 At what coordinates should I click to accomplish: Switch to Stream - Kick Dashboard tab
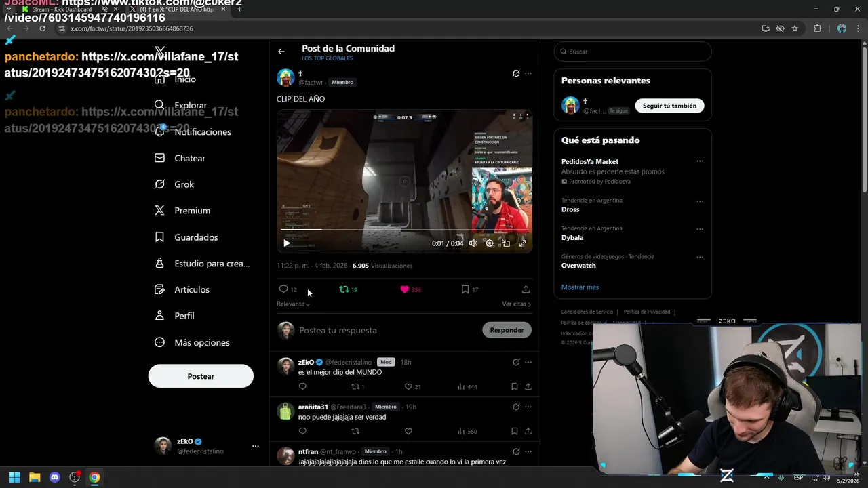[x=61, y=9]
